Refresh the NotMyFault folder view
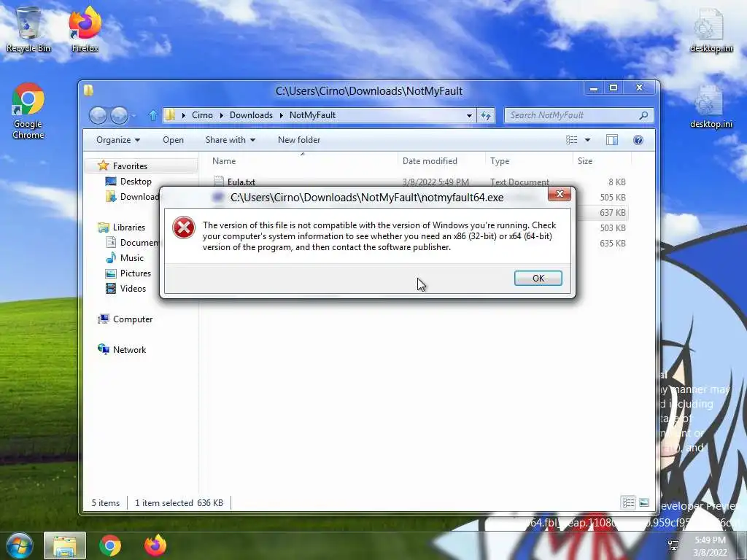Screen dimensions: 747x560 coord(485,115)
